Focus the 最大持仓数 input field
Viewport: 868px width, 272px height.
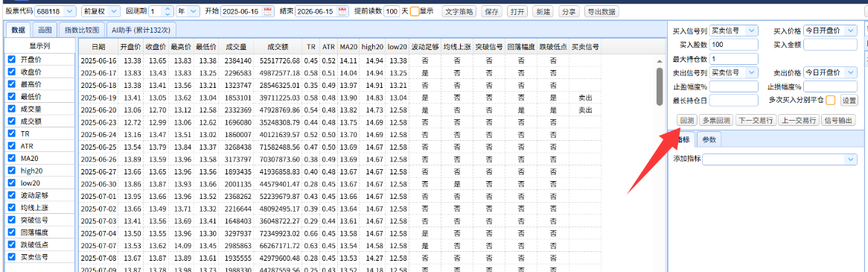[733, 59]
